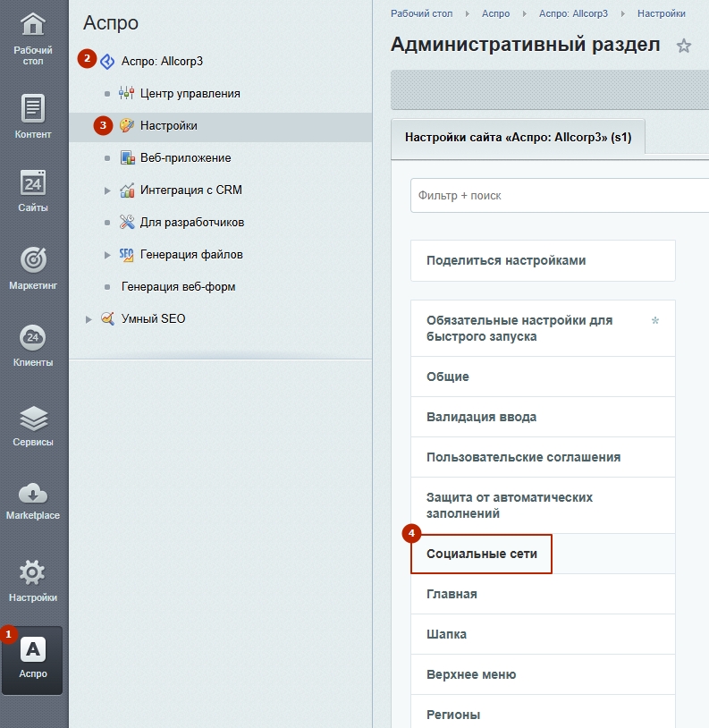This screenshot has height=728, width=709.
Task: Open Веб-приложение in the tree
Action: click(x=185, y=157)
